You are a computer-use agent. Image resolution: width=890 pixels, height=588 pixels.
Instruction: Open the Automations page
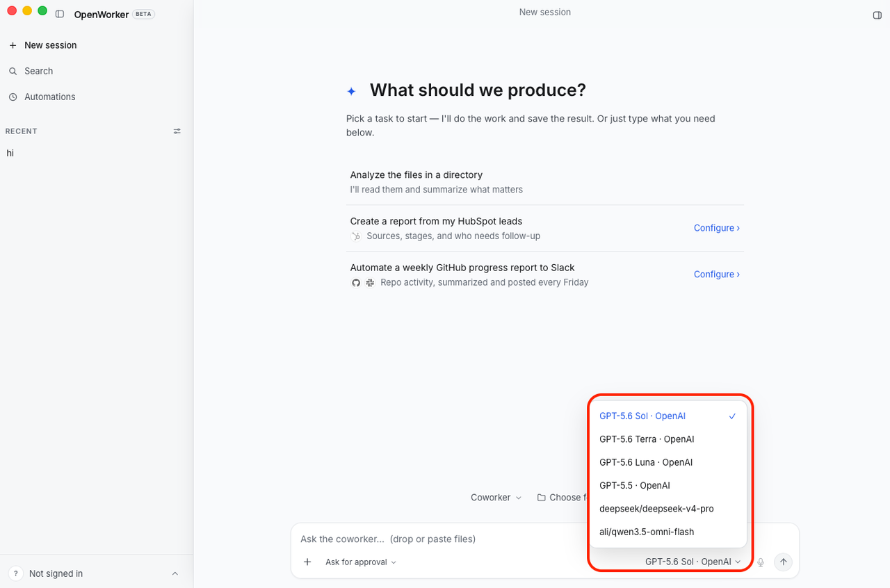point(42,97)
